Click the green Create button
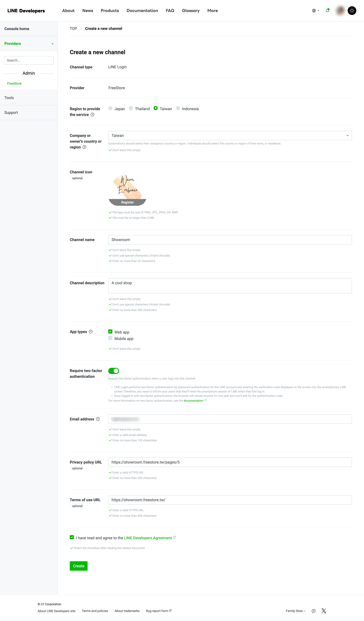This screenshot has height=621, width=364. (79, 566)
